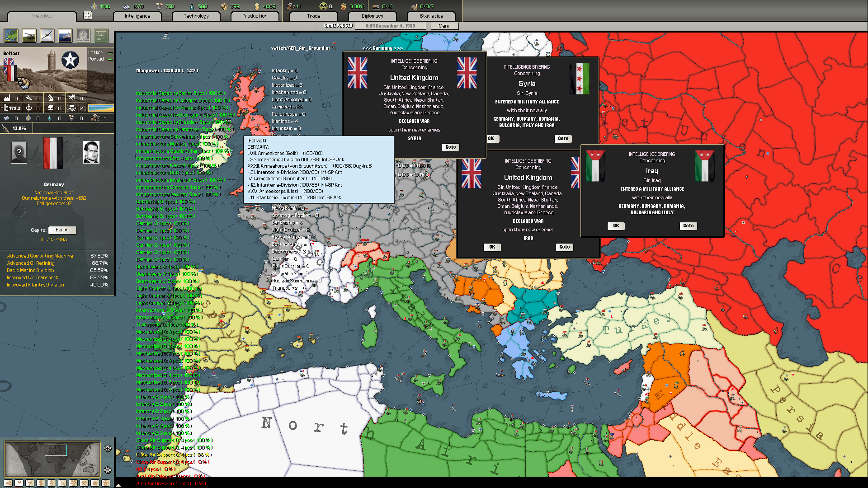Acknowledge the Iraq alliance briefing with OK
This screenshot has height=488, width=868.
(x=616, y=226)
